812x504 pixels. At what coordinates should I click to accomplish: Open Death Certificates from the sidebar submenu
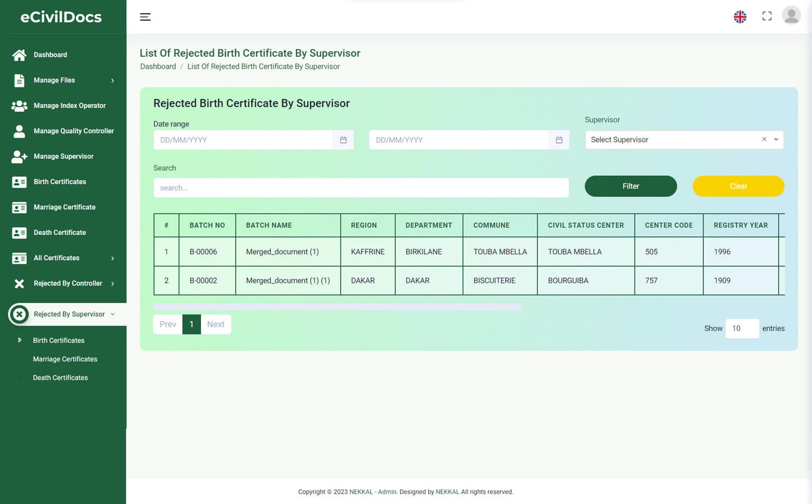pos(60,377)
